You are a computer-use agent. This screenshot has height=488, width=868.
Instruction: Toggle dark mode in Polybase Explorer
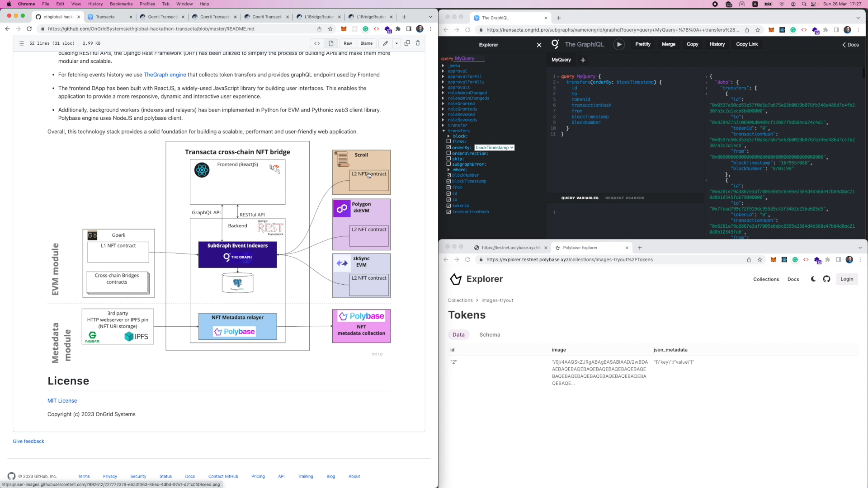(x=813, y=279)
